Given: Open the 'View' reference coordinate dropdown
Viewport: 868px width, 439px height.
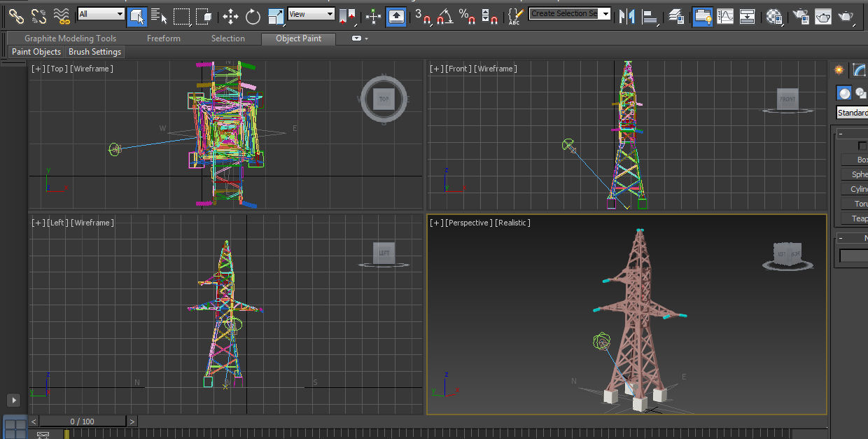Looking at the screenshot, I should (311, 14).
